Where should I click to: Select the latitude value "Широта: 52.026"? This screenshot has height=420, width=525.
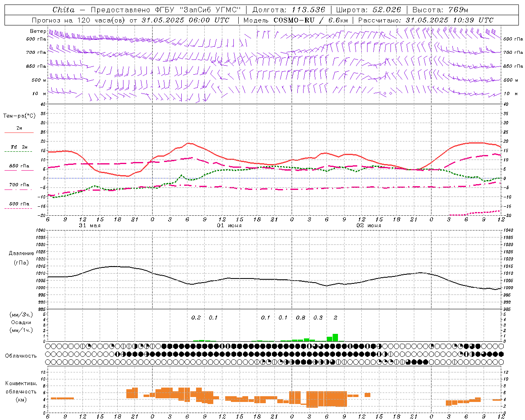tap(368, 10)
